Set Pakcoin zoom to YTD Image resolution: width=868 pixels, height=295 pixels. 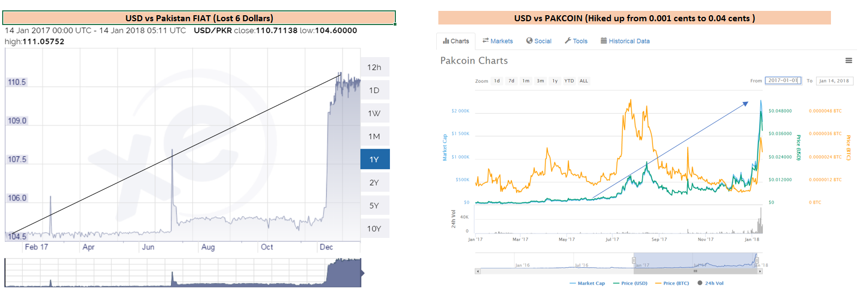point(569,81)
